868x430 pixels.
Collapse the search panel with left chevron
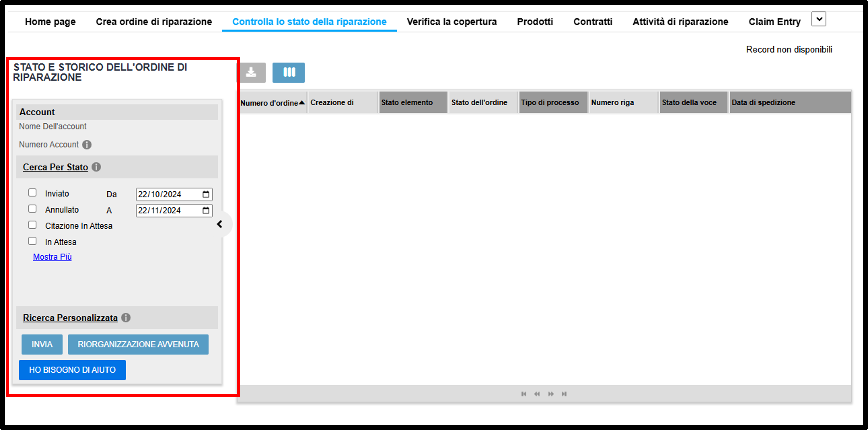[x=220, y=224]
